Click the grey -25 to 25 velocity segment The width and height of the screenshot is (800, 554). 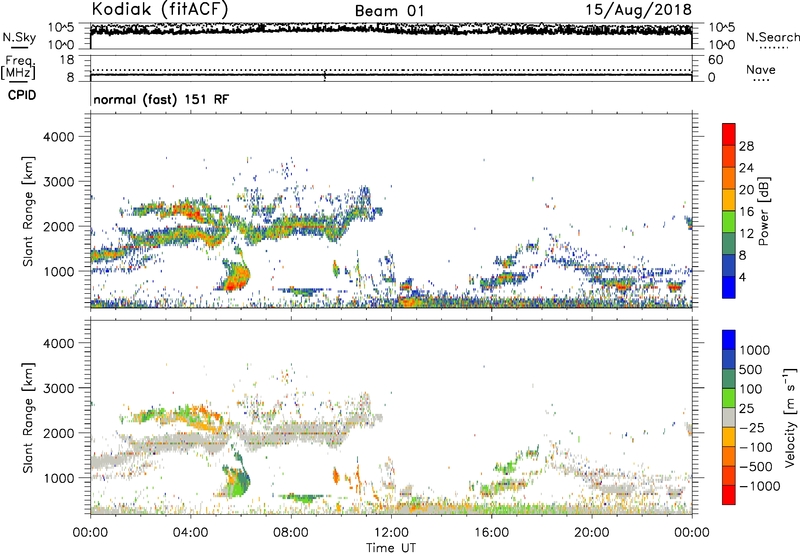(x=729, y=417)
